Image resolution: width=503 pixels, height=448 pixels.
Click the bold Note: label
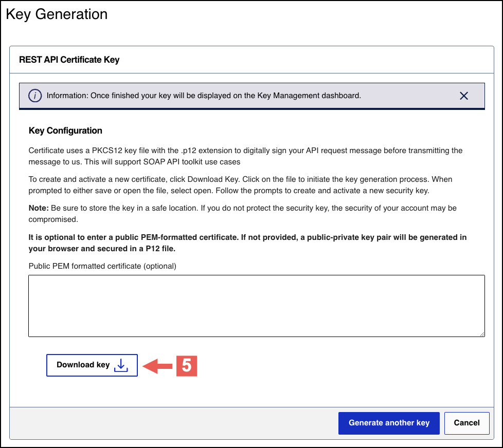39,208
